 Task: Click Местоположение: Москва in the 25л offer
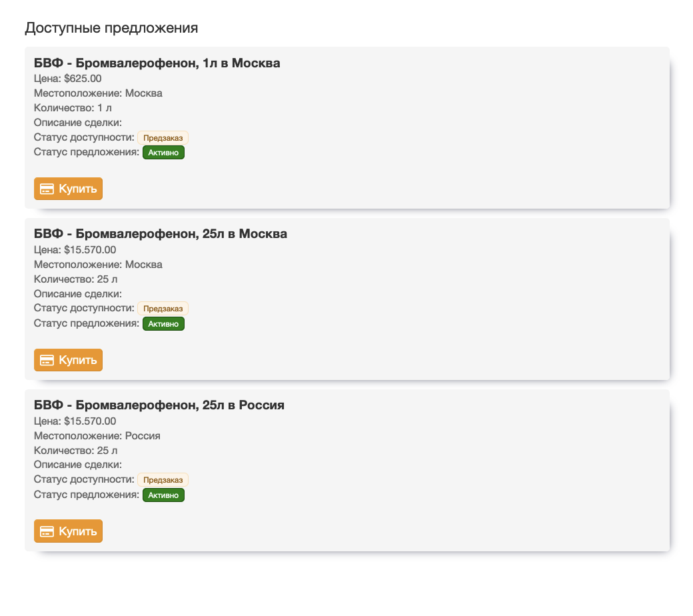pyautogui.click(x=98, y=265)
